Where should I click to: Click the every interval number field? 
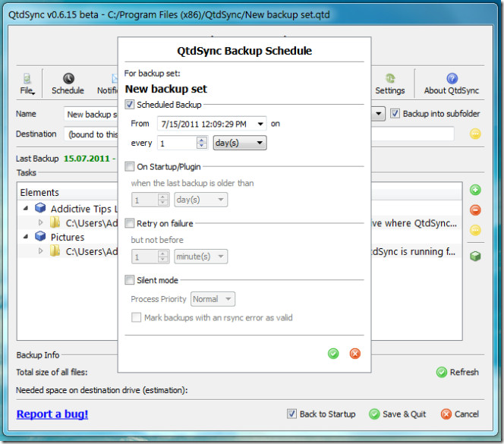[177, 143]
